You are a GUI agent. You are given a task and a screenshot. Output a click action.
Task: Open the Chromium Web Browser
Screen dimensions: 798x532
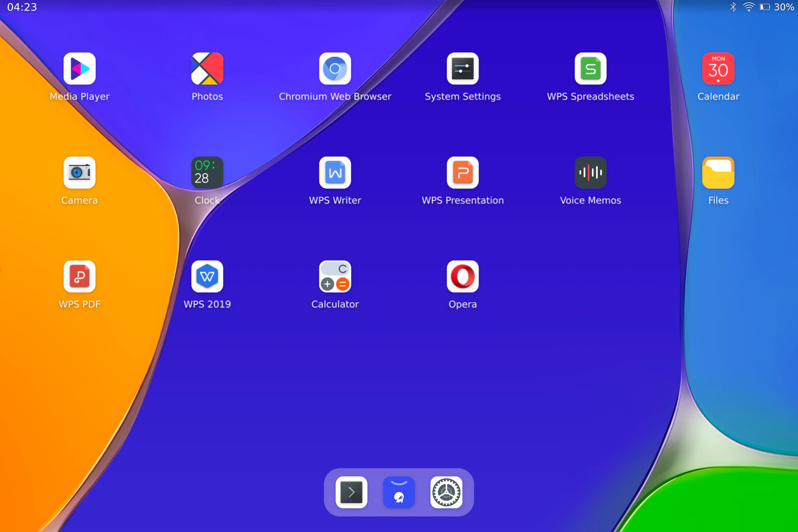335,68
